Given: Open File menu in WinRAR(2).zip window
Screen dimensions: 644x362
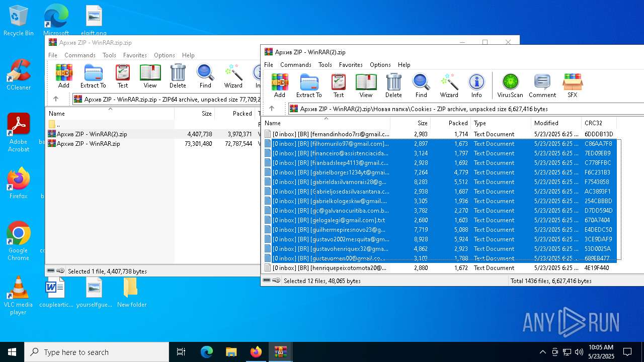Looking at the screenshot, I should point(269,65).
